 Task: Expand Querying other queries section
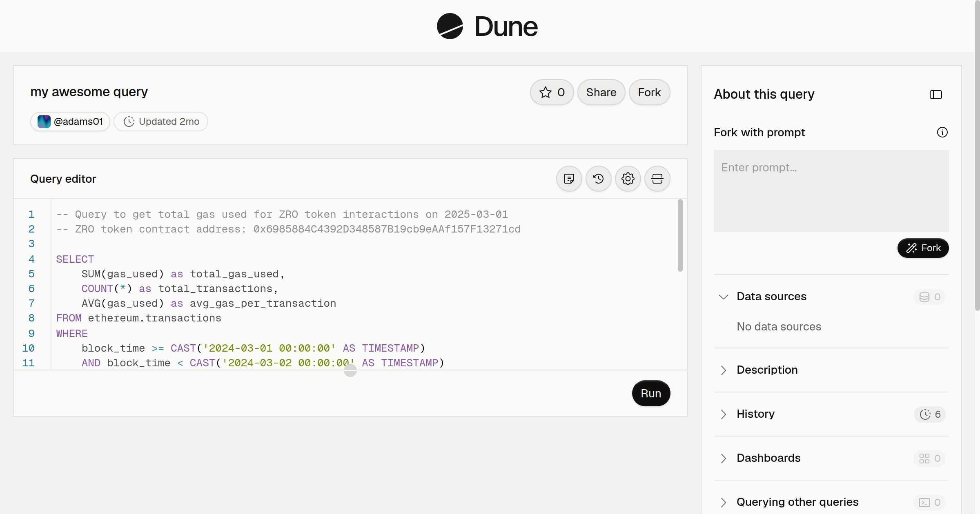tap(723, 502)
